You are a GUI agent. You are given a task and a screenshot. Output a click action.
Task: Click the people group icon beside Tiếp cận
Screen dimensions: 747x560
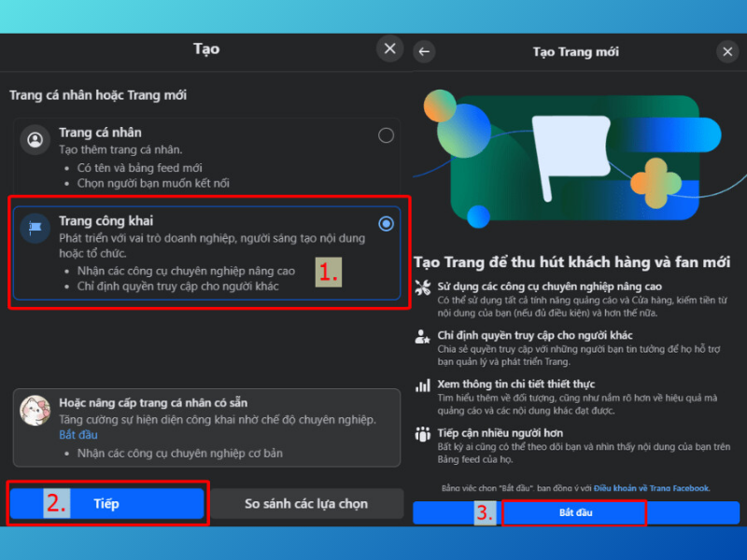click(423, 434)
